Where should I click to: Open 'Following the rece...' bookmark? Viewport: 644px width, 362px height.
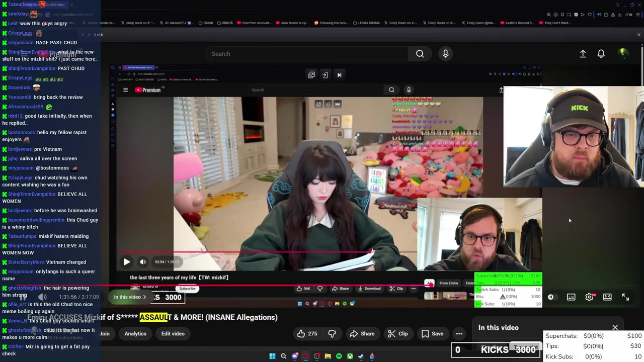point(331,23)
